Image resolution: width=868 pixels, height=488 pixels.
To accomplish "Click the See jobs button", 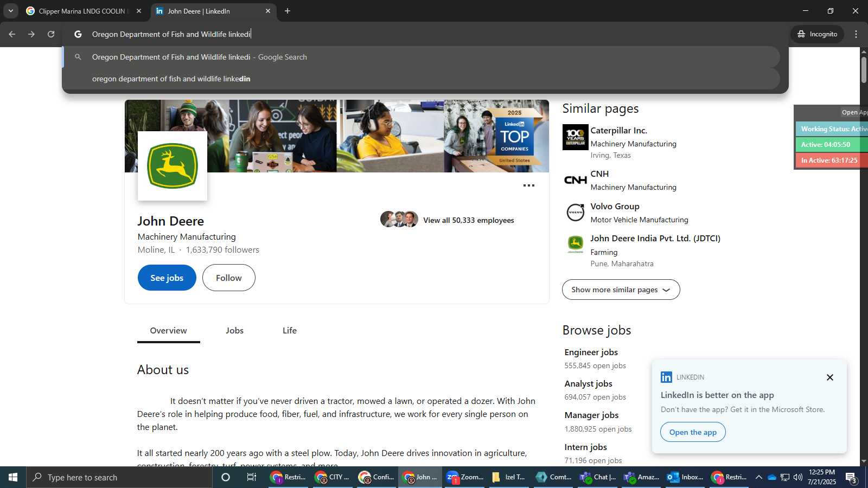I will click(x=167, y=278).
